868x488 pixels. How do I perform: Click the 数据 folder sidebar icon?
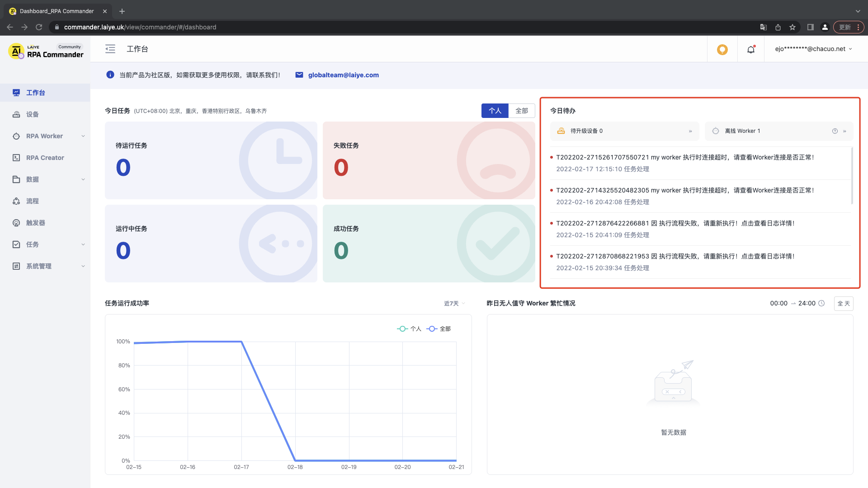point(16,179)
